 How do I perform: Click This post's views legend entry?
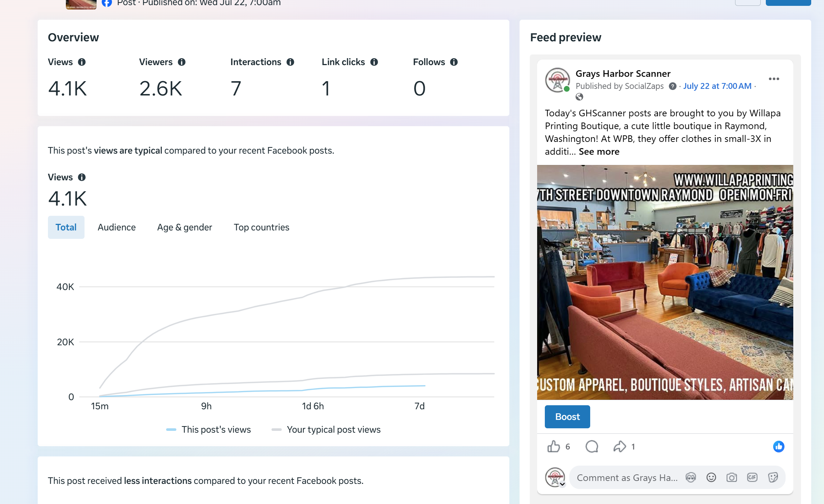click(209, 430)
